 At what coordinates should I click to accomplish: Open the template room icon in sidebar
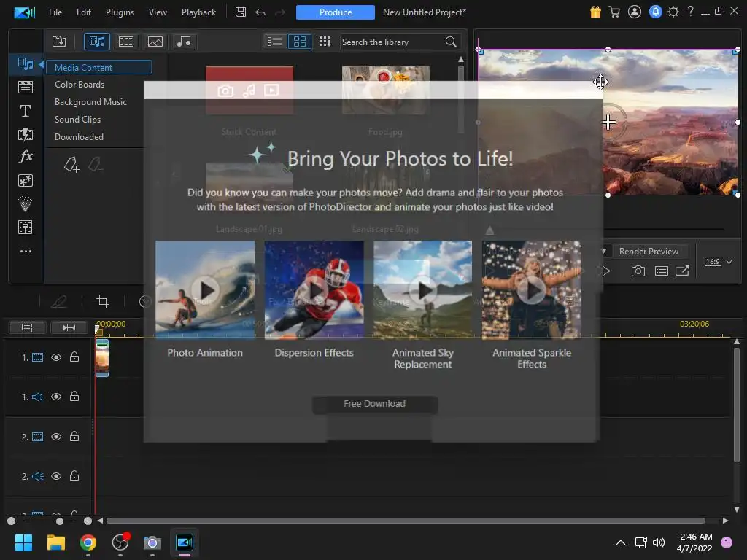click(x=26, y=227)
